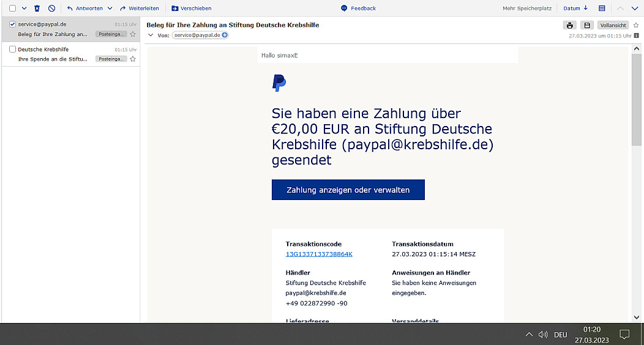Click the delete trash icon in toolbar
This screenshot has width=644, height=345.
[37, 9]
